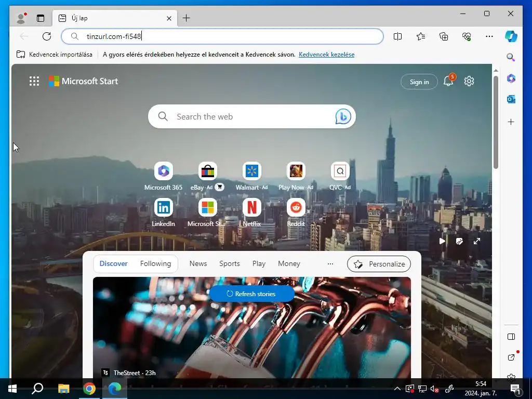Open a new tab with plus button
The width and height of the screenshot is (532, 399).
[187, 18]
